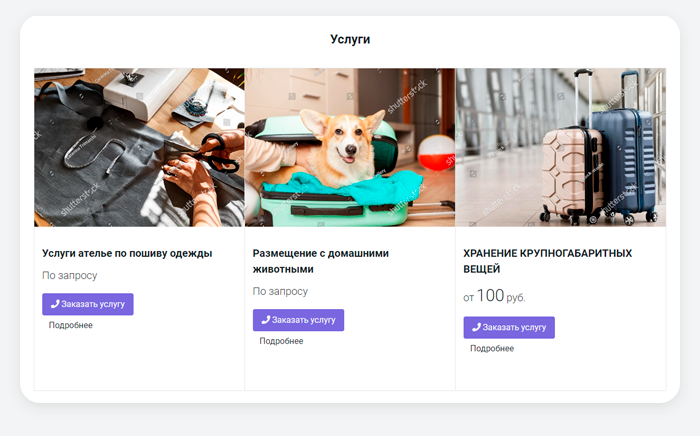This screenshot has height=436, width=700.
Task: Select title ХРАНЕНИЕ КРУПНОГАБАРИТНЫХ ВЕЩЕЙ
Action: click(548, 261)
